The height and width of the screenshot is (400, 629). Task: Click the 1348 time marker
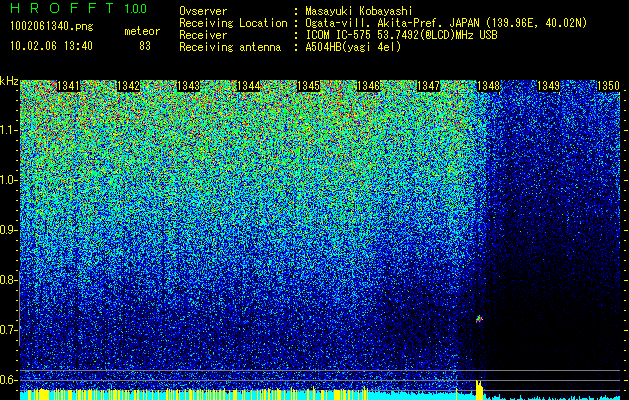489,86
